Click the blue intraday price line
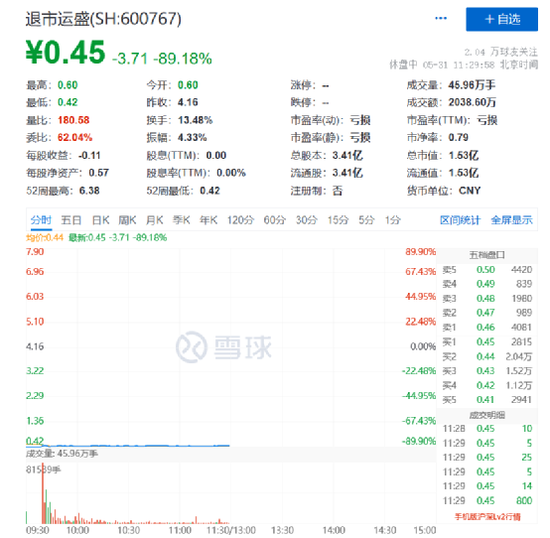 point(128,445)
